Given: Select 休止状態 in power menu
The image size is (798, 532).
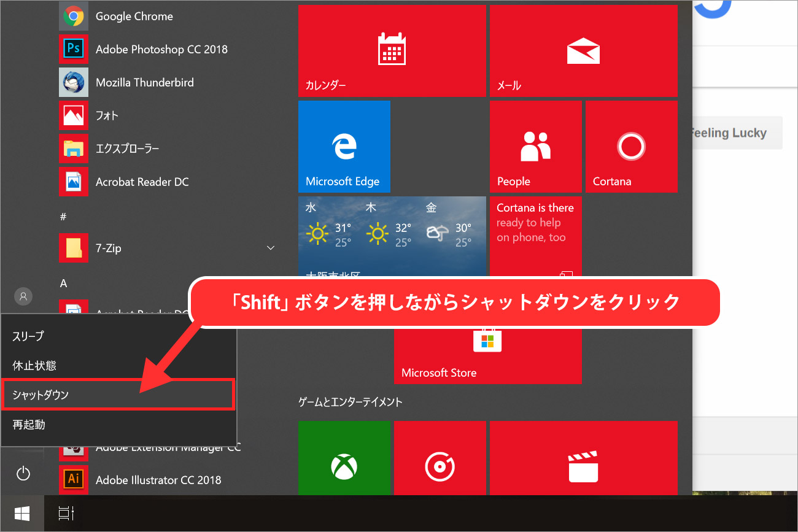Looking at the screenshot, I should coord(119,366).
